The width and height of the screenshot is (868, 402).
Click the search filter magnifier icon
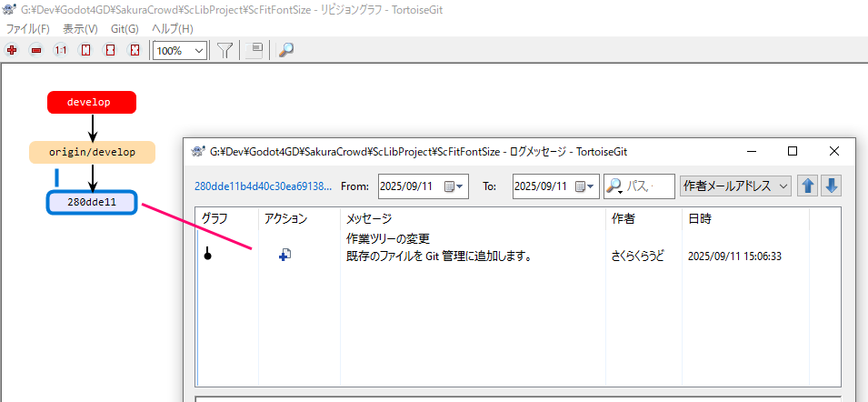tap(614, 186)
